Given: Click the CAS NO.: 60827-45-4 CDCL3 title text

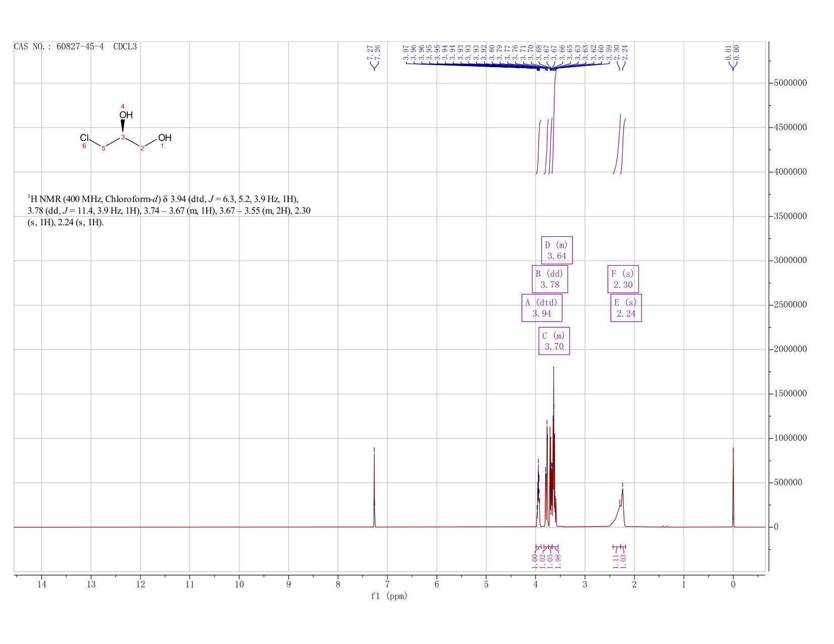Looking at the screenshot, I should (x=75, y=46).
